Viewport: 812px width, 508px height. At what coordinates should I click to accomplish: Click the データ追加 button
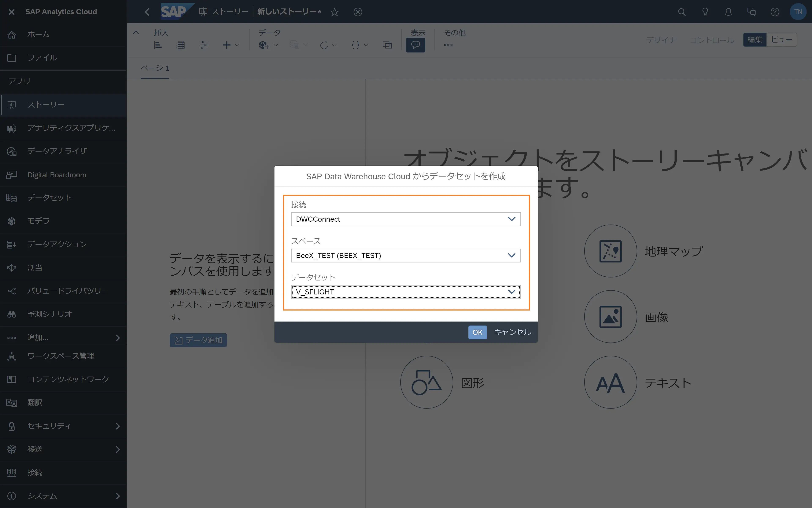[198, 340]
